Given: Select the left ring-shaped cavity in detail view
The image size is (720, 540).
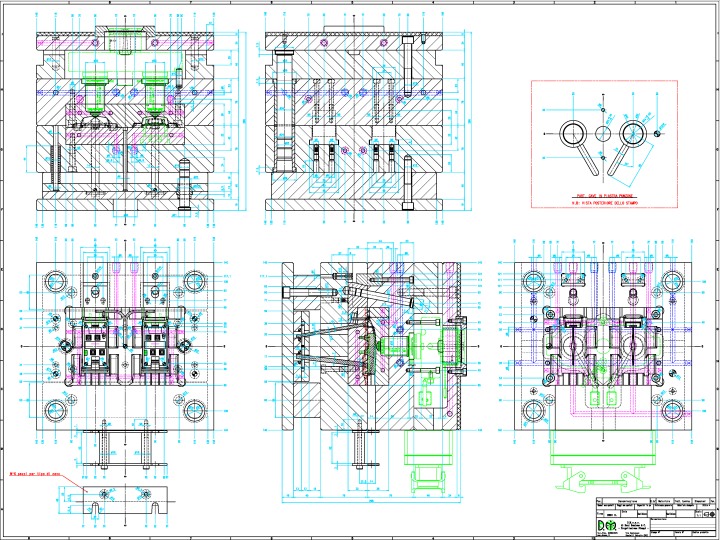Looking at the screenshot, I should pos(573,133).
